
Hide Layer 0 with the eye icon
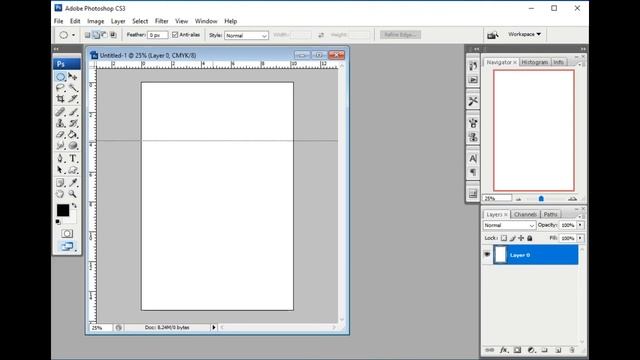487,255
